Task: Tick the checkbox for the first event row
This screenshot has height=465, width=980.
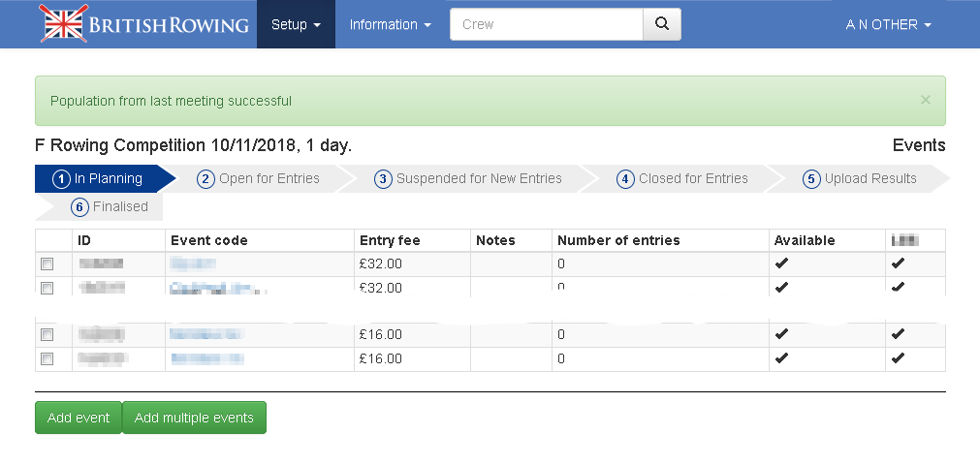Action: pos(47,263)
